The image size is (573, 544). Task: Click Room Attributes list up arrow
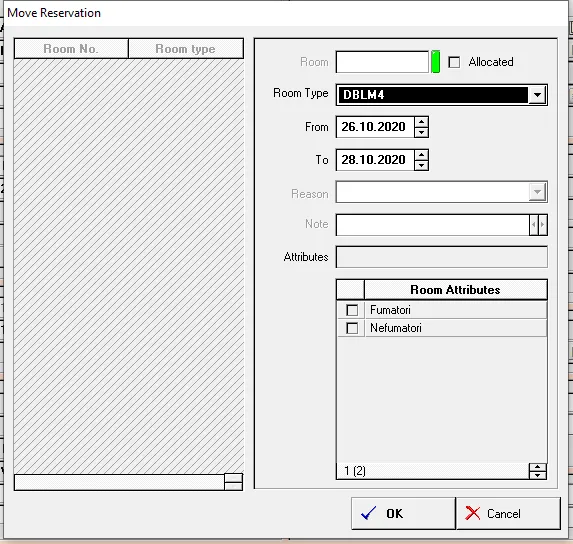point(537,467)
